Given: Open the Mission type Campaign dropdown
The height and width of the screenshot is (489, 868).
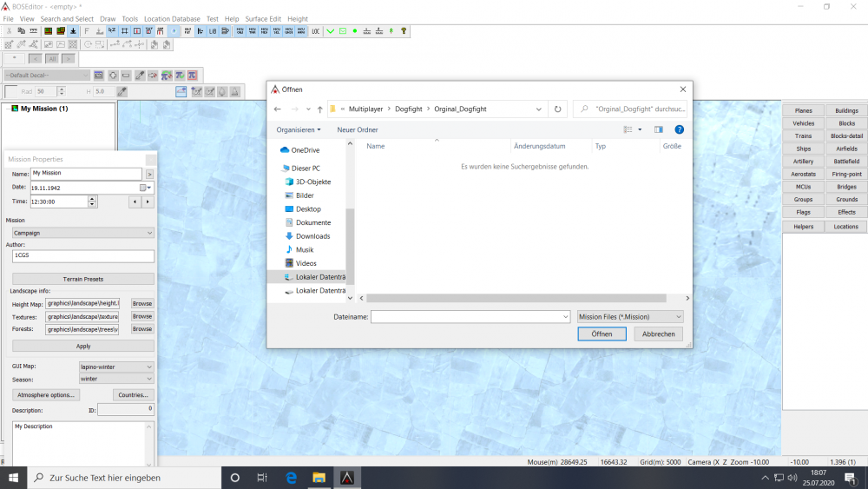Looking at the screenshot, I should coord(82,233).
